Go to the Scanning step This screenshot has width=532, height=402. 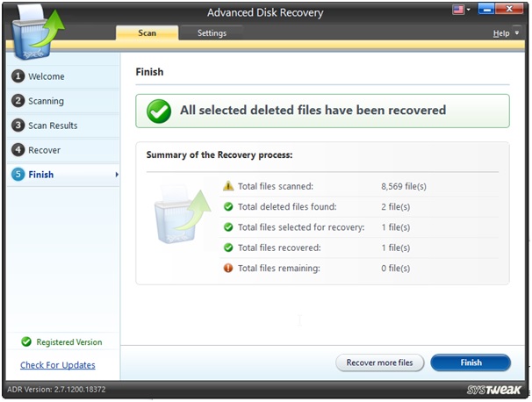[x=63, y=101]
